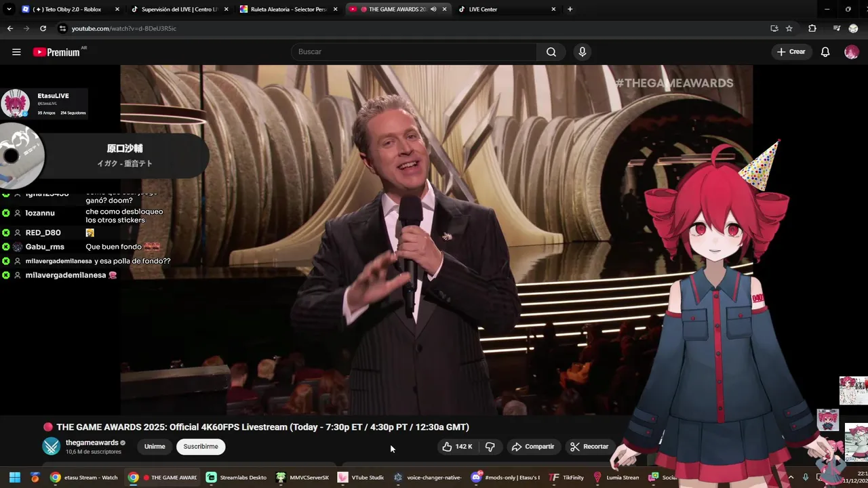Open thegameawards channel avatar
The width and height of the screenshot is (868, 488).
(x=52, y=447)
